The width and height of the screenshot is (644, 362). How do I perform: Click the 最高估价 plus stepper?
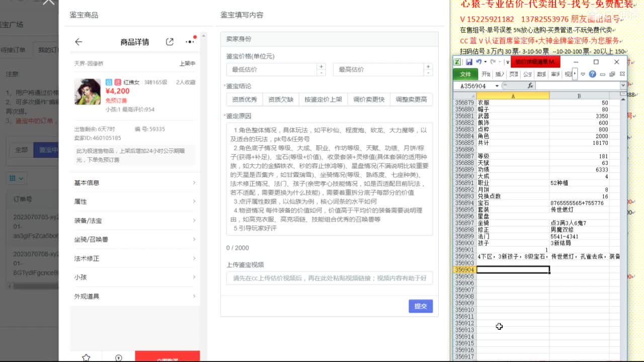(428, 66)
